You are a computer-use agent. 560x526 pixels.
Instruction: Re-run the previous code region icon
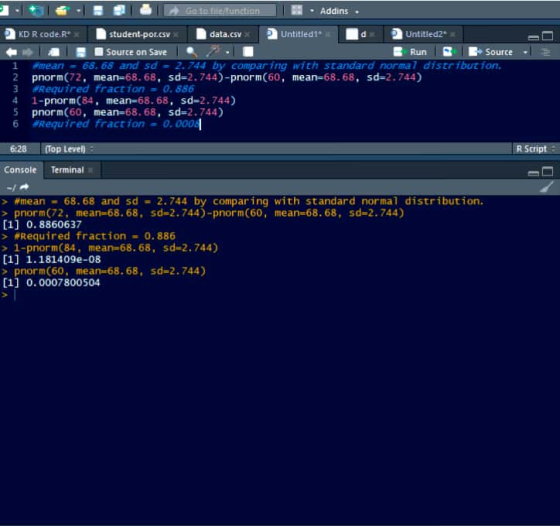pyautogui.click(x=449, y=52)
